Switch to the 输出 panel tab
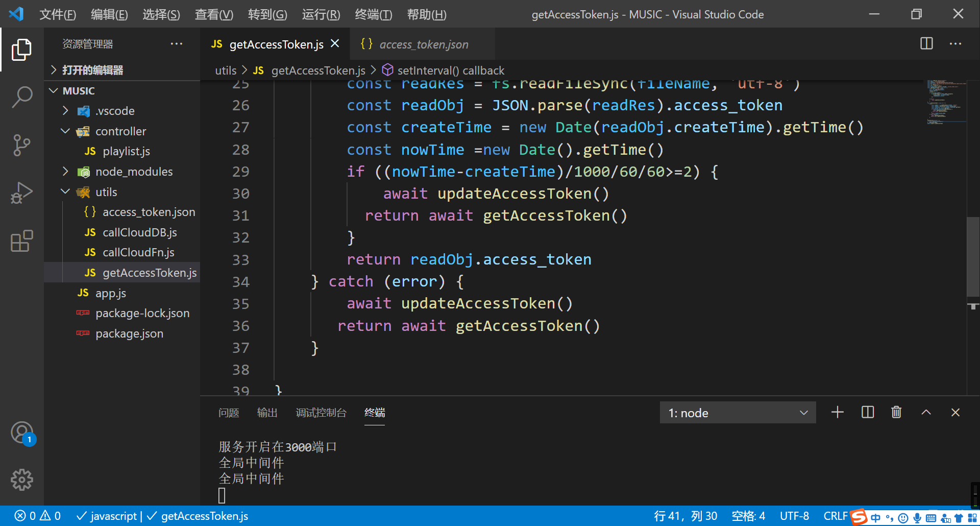 tap(267, 413)
